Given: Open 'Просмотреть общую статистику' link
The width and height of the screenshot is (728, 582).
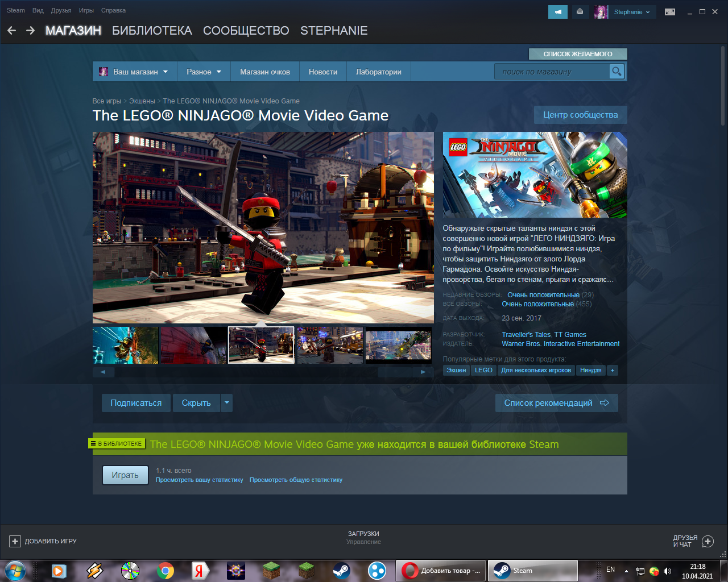Looking at the screenshot, I should coord(296,480).
